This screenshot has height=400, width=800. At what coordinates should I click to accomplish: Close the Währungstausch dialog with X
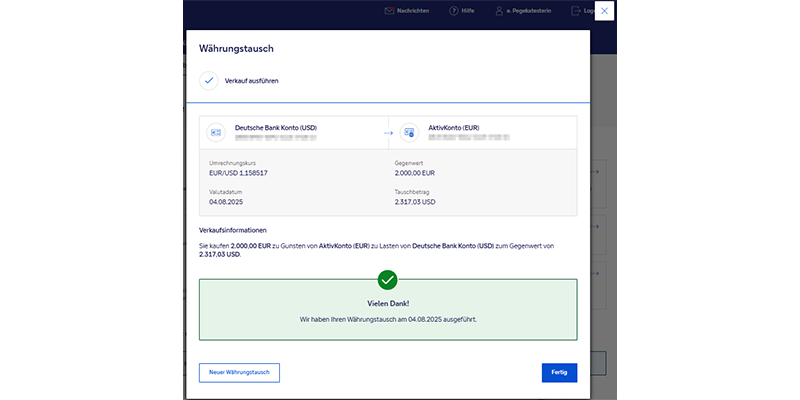tap(604, 11)
